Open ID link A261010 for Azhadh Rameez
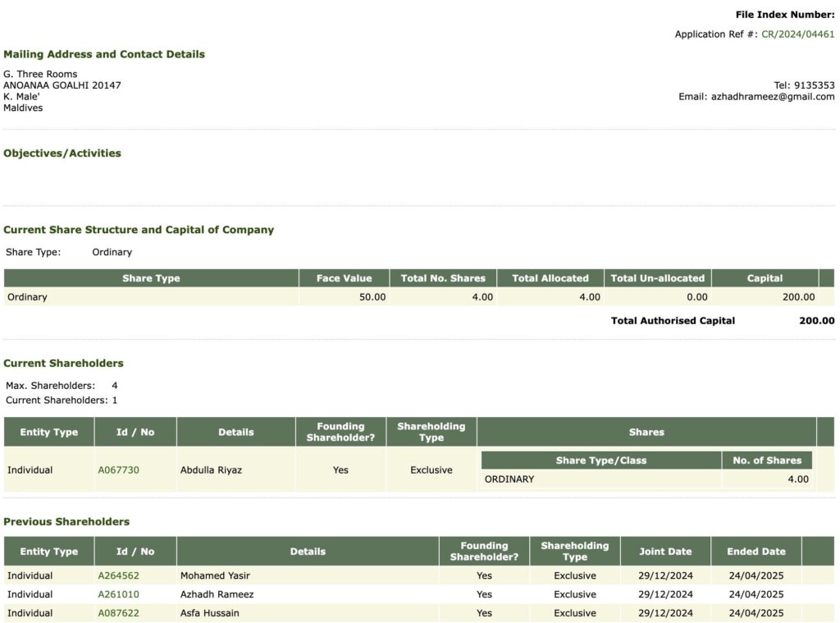 tap(118, 594)
